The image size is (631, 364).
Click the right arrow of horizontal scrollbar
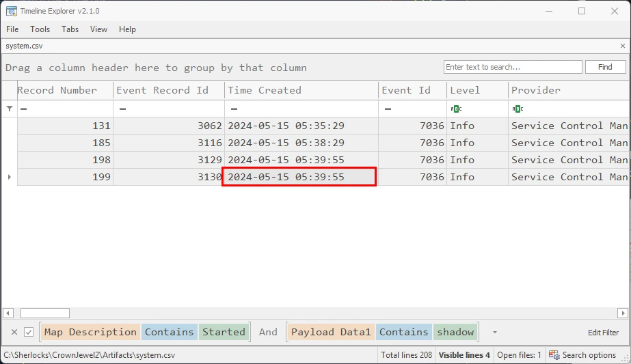pos(623,313)
